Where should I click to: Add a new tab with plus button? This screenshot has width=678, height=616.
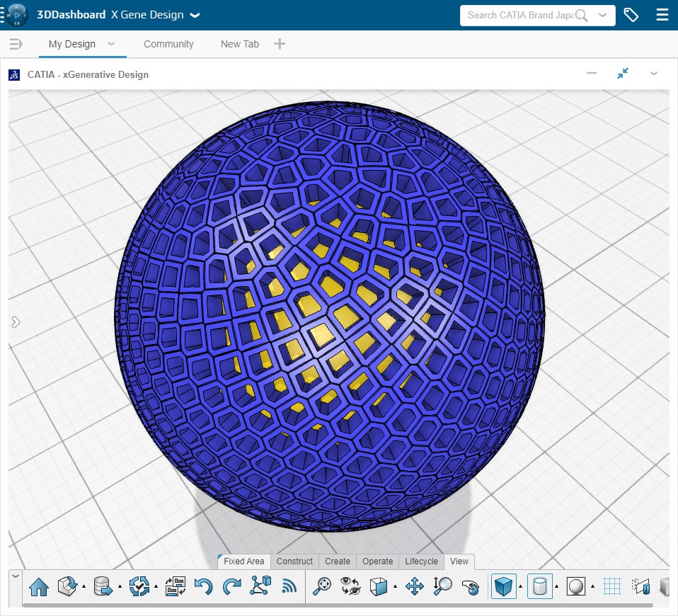point(280,44)
